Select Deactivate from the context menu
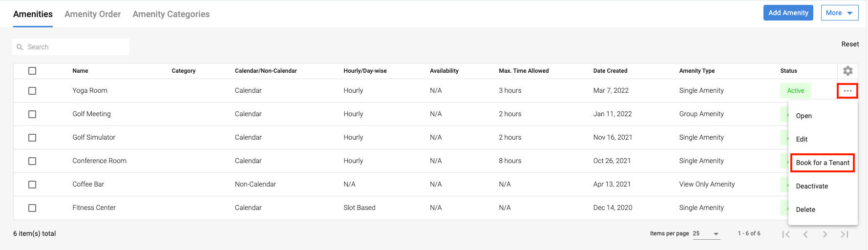The height and width of the screenshot is (250, 868). 812,186
